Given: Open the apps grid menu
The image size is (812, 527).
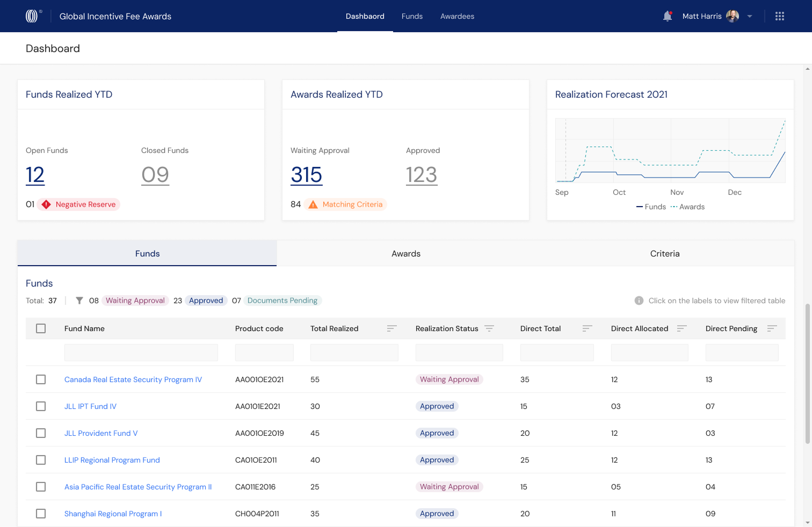Looking at the screenshot, I should [x=780, y=16].
